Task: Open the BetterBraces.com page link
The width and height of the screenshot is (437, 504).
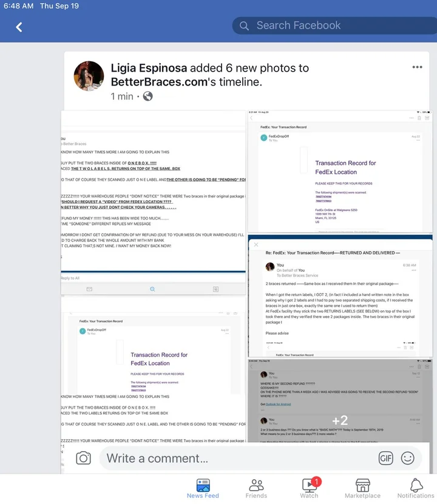Action: tap(159, 82)
